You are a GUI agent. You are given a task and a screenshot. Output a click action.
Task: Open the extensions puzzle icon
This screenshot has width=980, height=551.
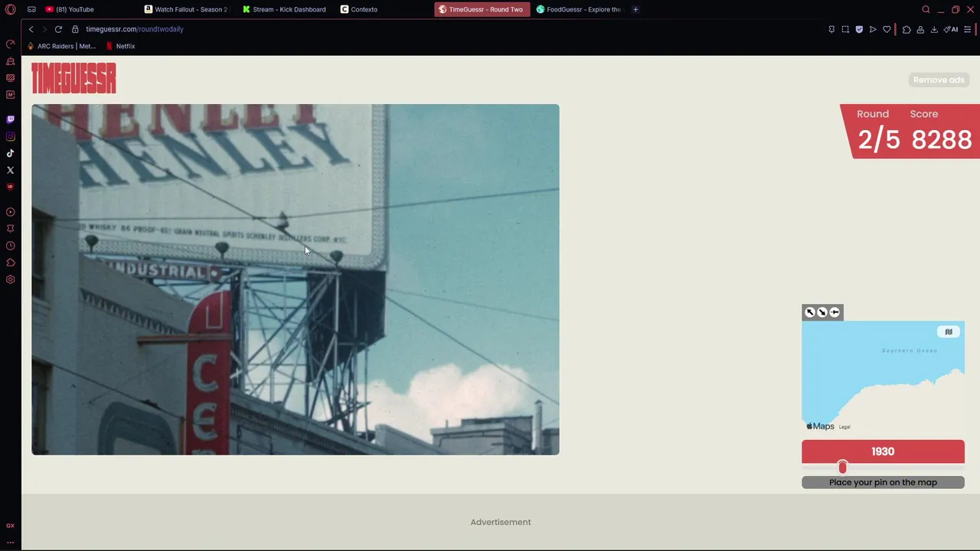click(x=906, y=29)
